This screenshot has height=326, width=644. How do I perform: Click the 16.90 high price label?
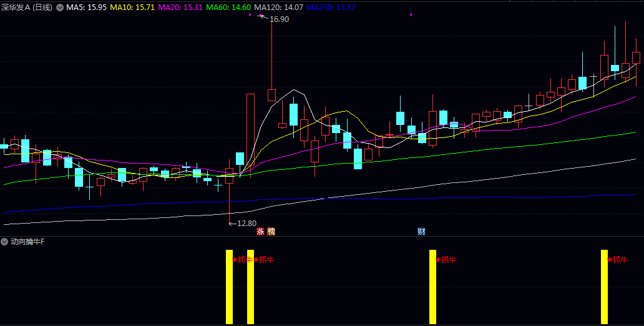(280, 19)
